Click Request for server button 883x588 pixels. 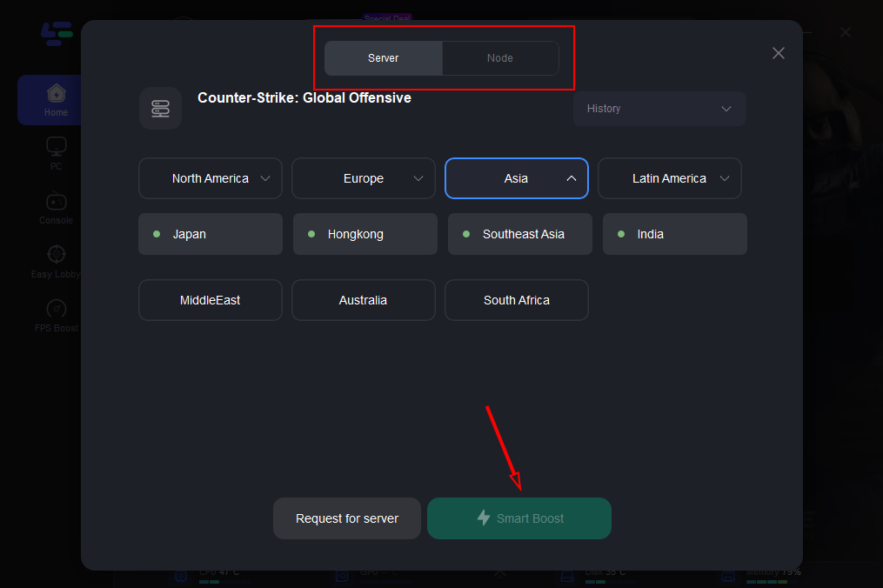click(347, 518)
